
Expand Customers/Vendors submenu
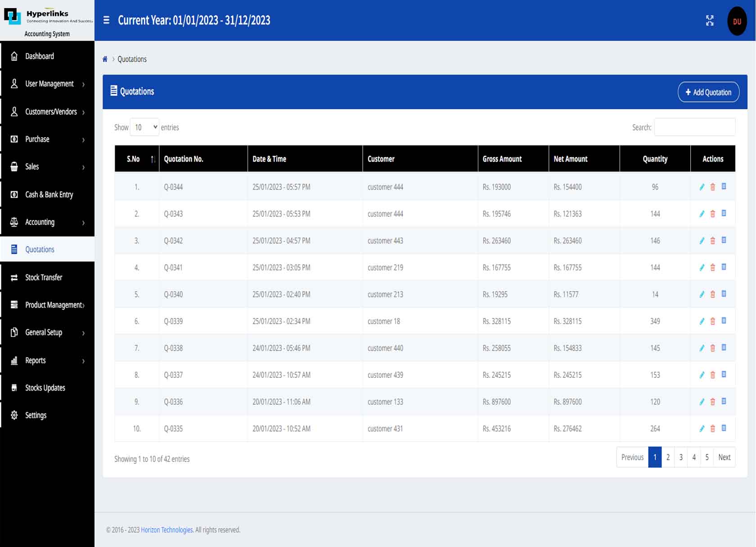47,112
